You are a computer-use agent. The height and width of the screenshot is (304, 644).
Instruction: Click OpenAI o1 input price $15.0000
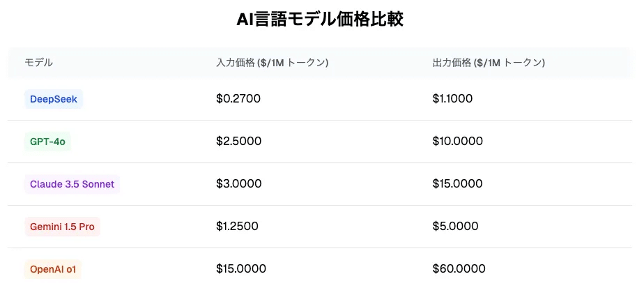[241, 269]
